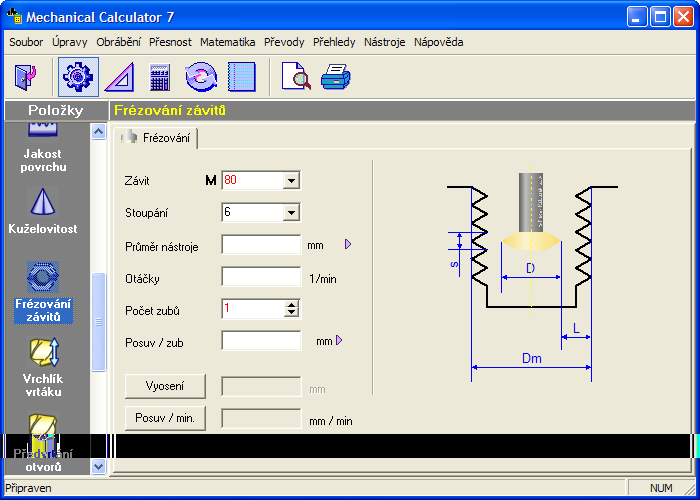Open the conversions circular arrows icon
This screenshot has width=700, height=500.
(201, 77)
